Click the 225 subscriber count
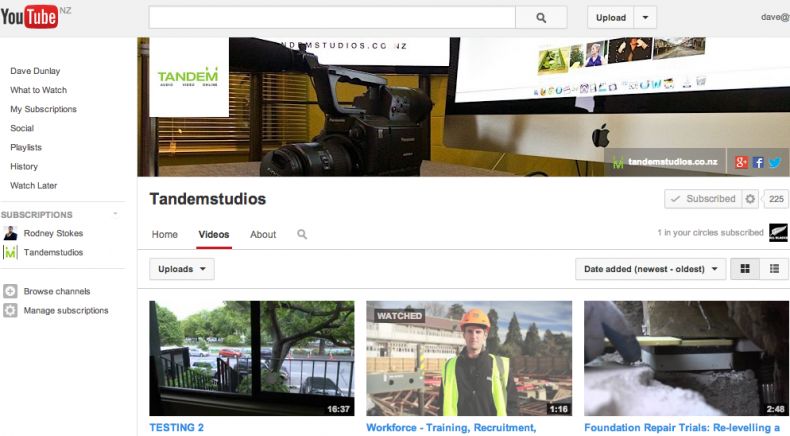Viewport: 790px width, 436px height. coord(776,199)
